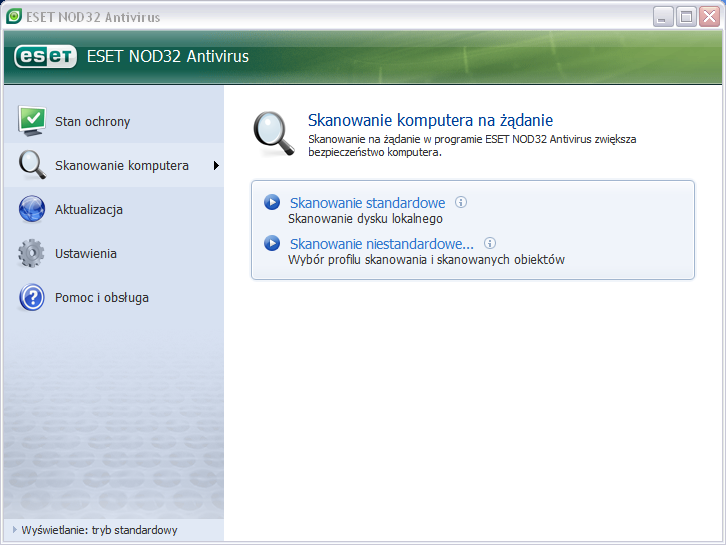Click the ESET logo in the banner
The width and height of the screenshot is (726, 545).
[45, 56]
